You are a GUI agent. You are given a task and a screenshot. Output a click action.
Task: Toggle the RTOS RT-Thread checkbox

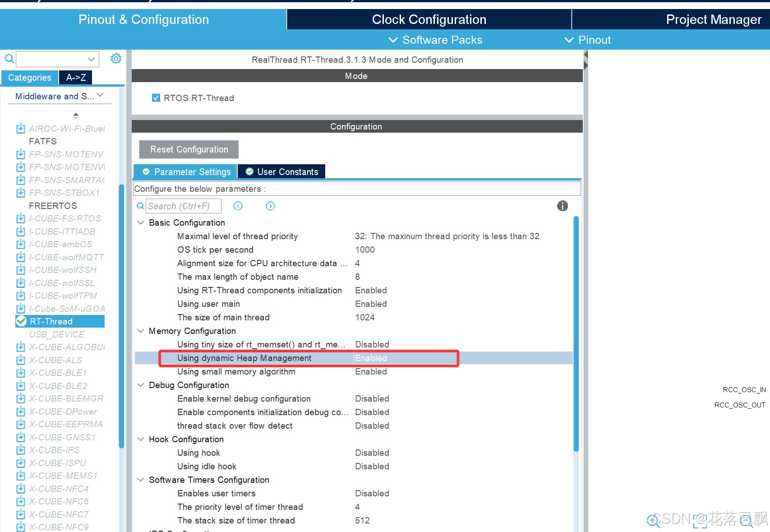point(156,97)
